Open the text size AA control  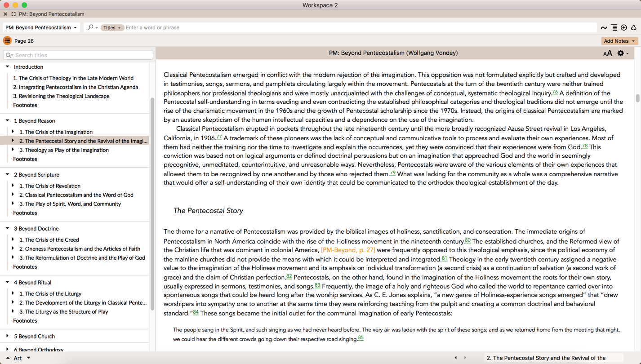(607, 53)
